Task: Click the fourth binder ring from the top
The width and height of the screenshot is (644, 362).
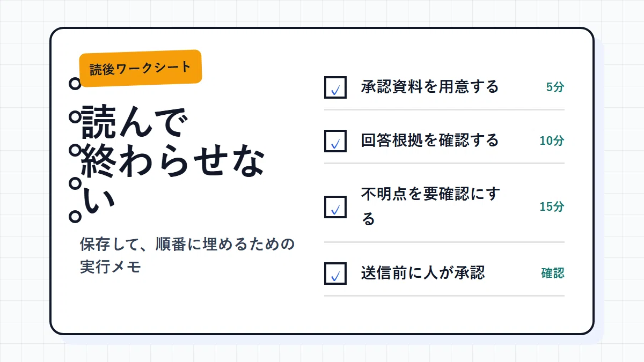Action: 75,183
